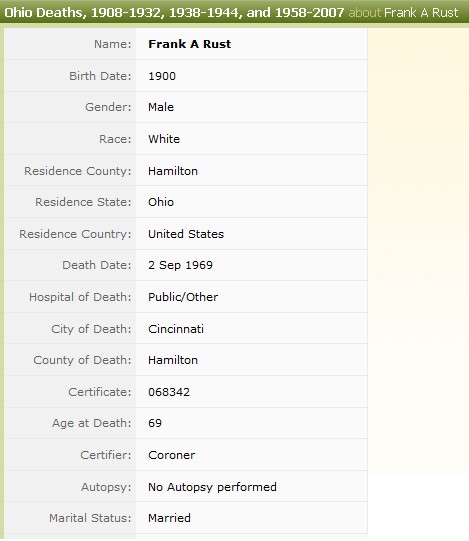The image size is (469, 541).
Task: Click the Certificate field label
Action: 100,392
